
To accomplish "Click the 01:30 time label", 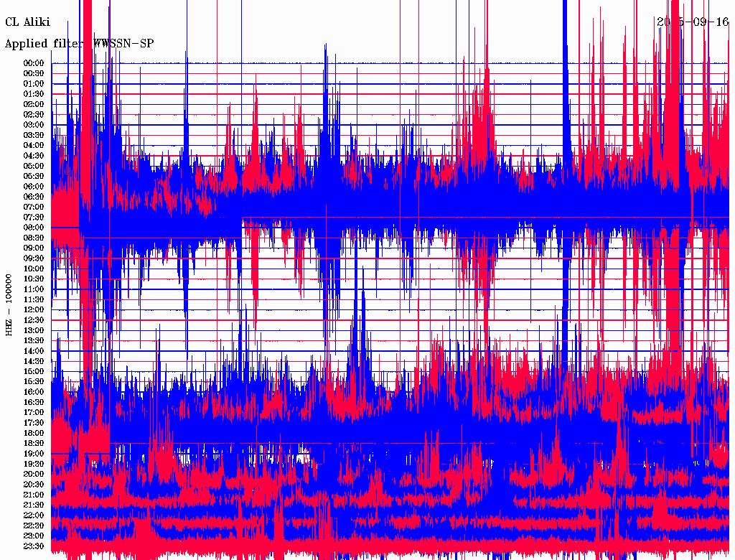I will tap(34, 94).
